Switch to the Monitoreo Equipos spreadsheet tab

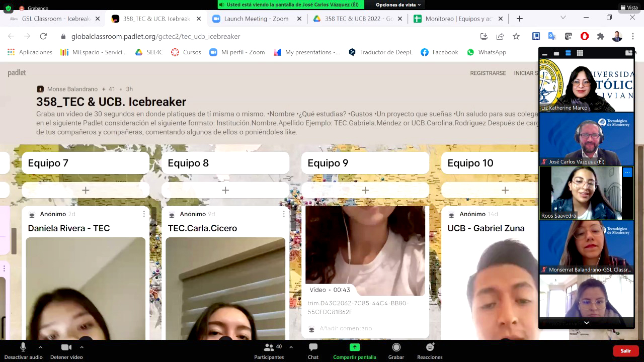pyautogui.click(x=458, y=19)
